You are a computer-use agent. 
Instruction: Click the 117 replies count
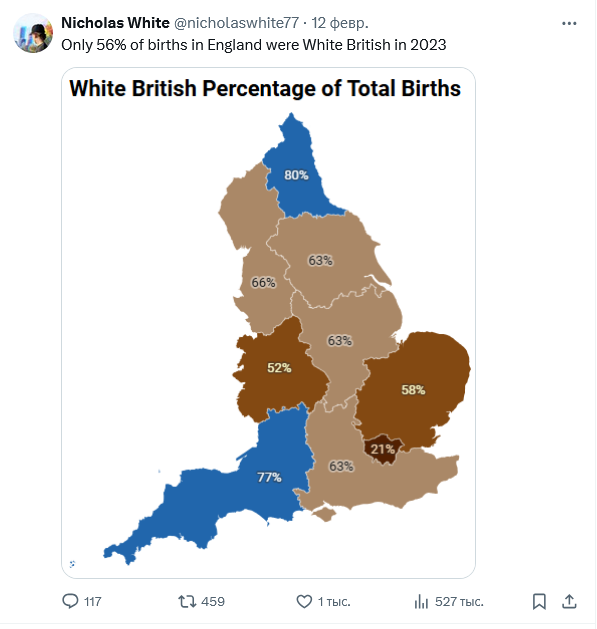93,602
